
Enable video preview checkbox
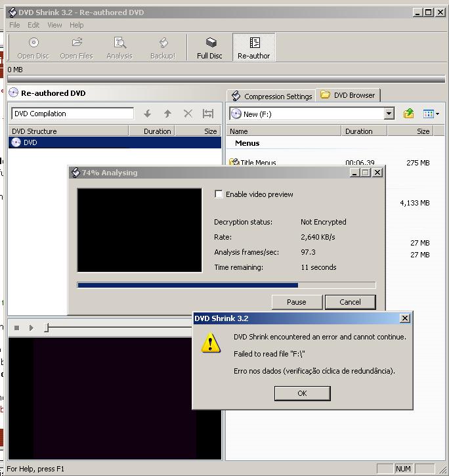(x=219, y=194)
